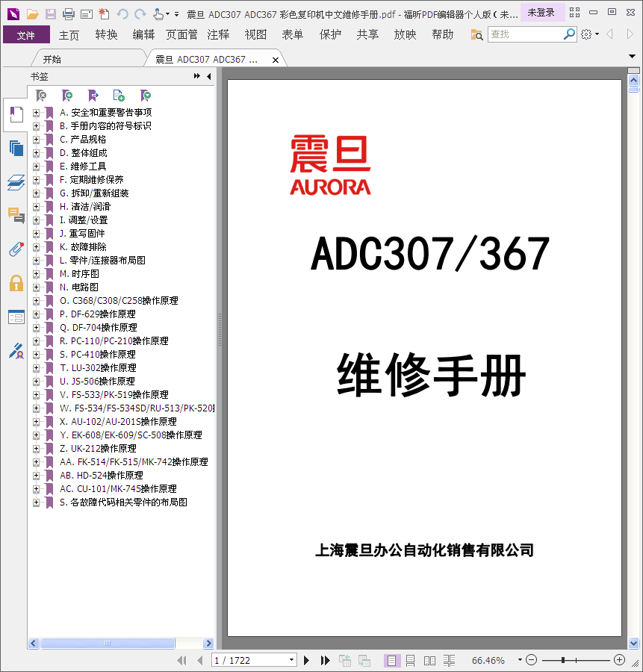Open the zoom percentage dropdown
This screenshot has width=643, height=672.
pos(520,660)
